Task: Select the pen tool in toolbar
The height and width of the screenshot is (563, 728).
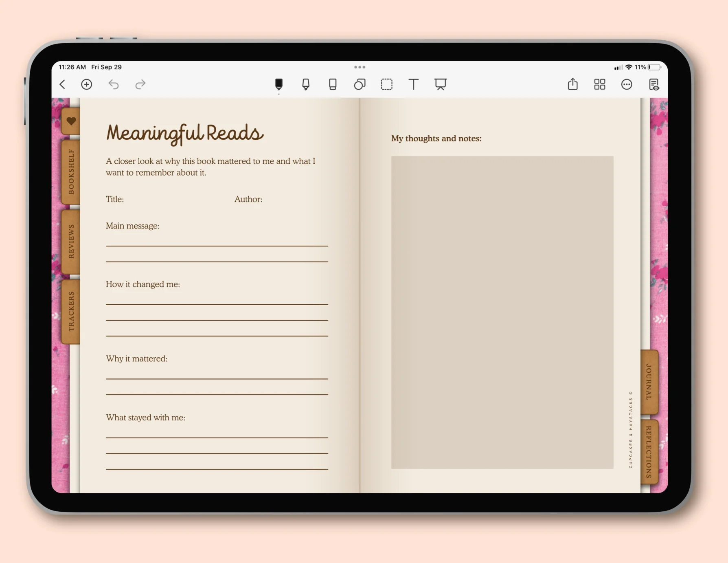Action: 279,84
